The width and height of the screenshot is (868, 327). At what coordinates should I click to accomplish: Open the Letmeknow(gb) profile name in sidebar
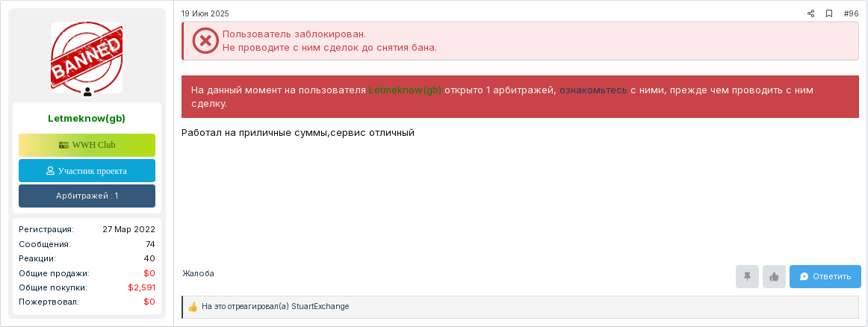(x=87, y=118)
